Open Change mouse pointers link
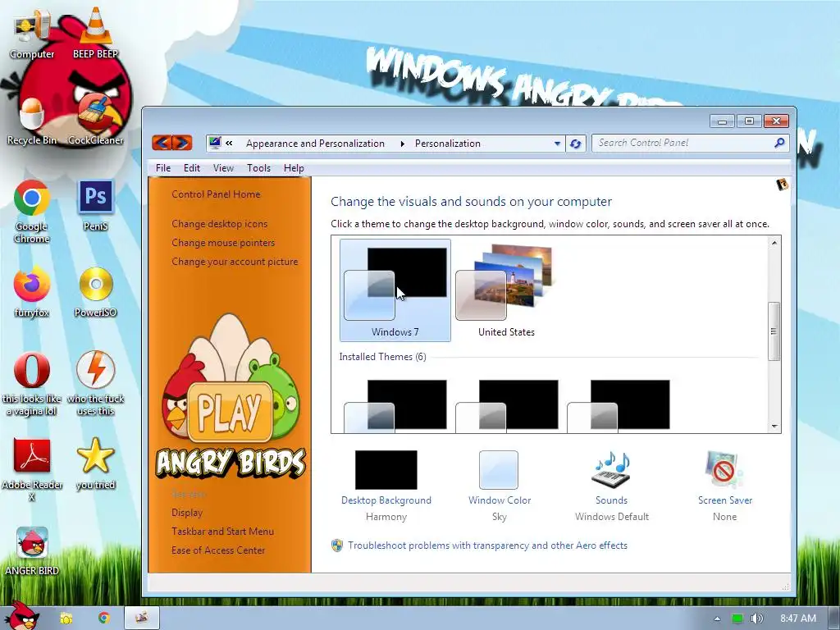The height and width of the screenshot is (630, 840). coord(223,243)
